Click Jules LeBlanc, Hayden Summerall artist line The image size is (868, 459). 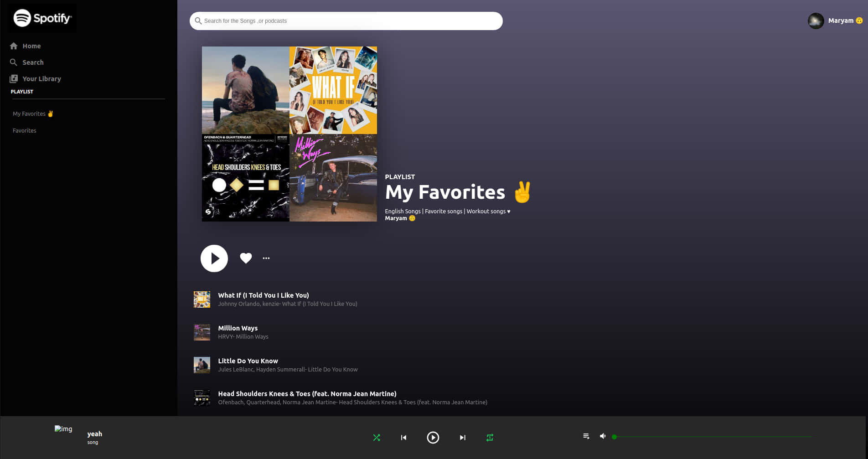pos(288,370)
